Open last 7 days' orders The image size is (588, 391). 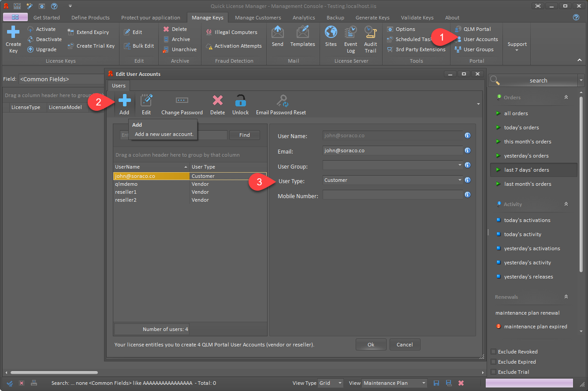534,170
